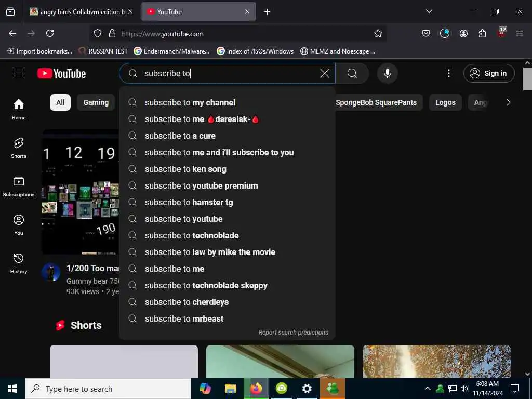Viewport: 532px width, 399px height.
Task: Go back with the browser back arrow
Action: 12,33
